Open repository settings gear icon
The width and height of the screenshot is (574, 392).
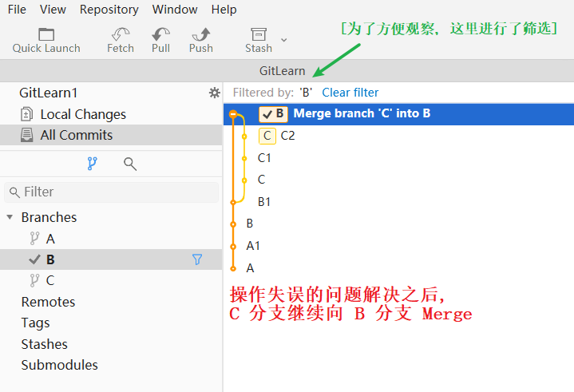pos(214,93)
